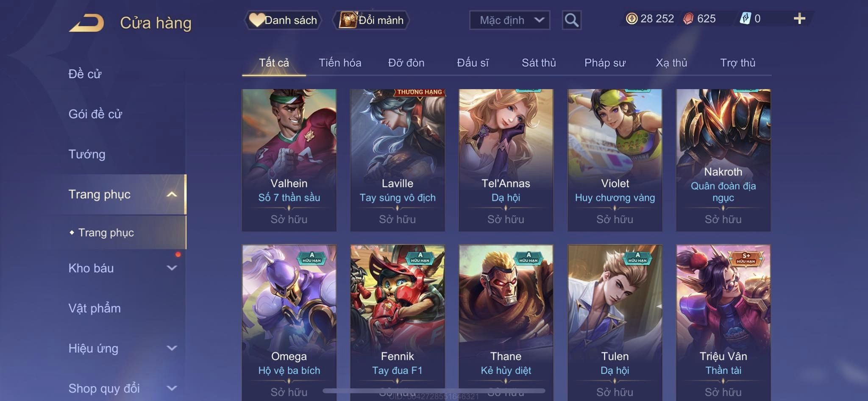Open Đổi mảnh fragment exchange chest
This screenshot has width=868, height=401.
coord(371,20)
